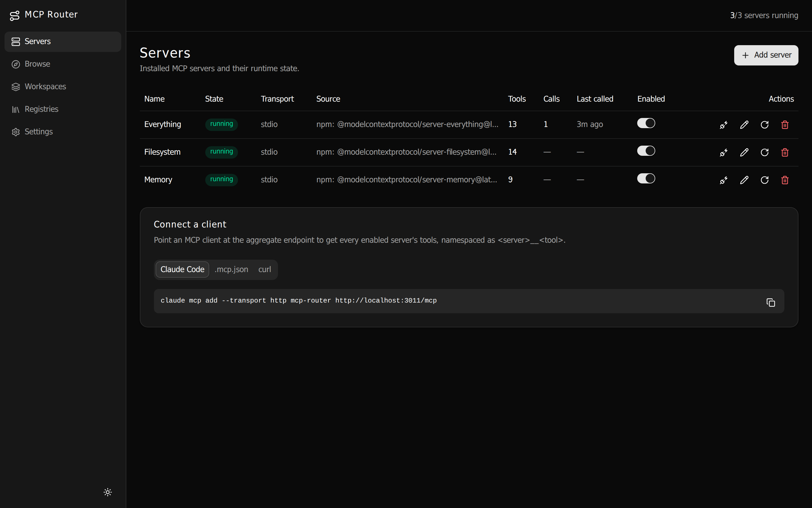The height and width of the screenshot is (508, 812).
Task: Click running badge in Filesystem row
Action: [221, 152]
